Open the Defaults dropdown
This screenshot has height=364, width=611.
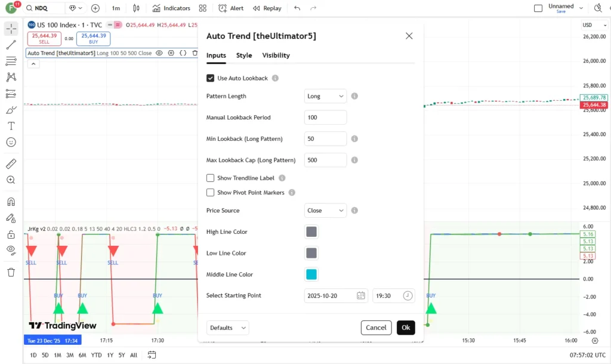227,328
